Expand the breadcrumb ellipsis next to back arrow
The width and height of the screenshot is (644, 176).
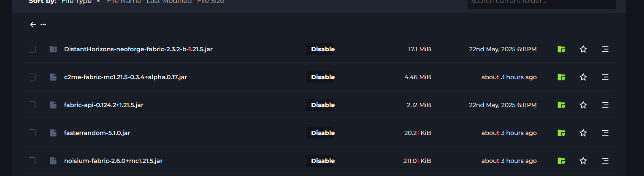pyautogui.click(x=43, y=25)
